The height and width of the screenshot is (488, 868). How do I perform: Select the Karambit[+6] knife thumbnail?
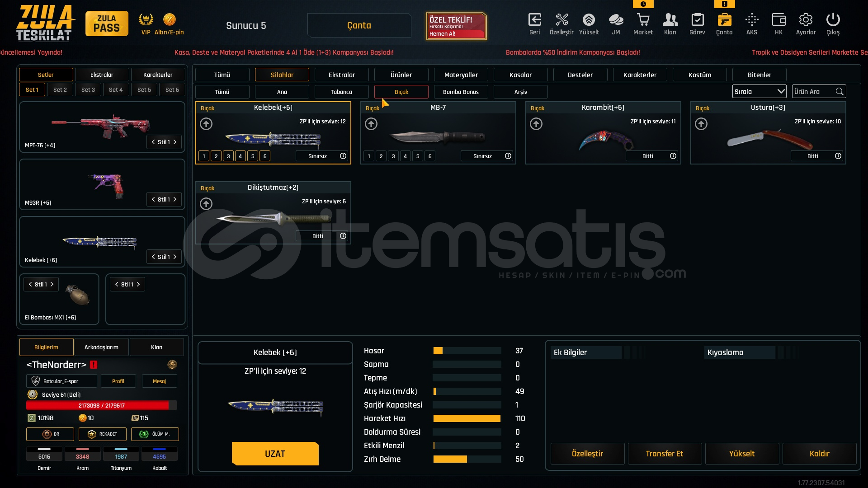click(606, 140)
